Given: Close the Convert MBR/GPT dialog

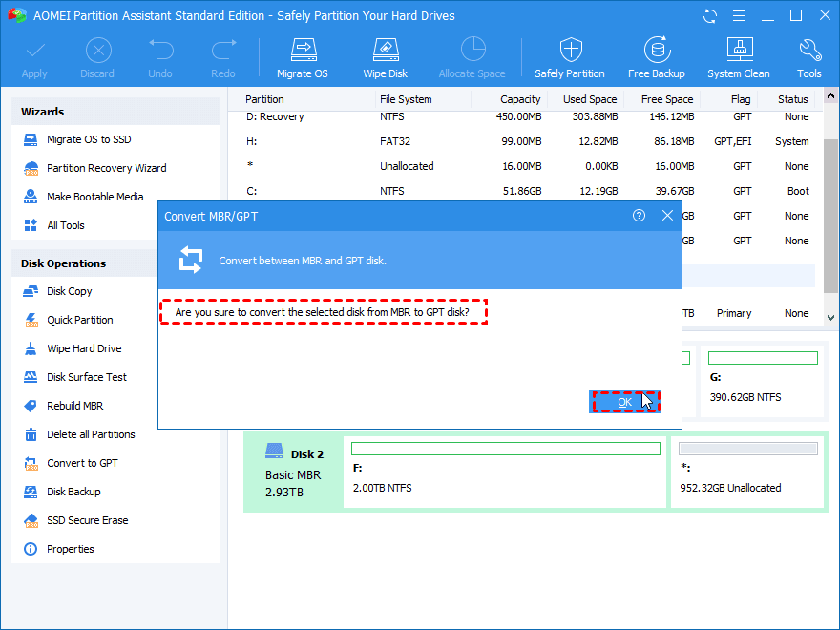Looking at the screenshot, I should [667, 216].
